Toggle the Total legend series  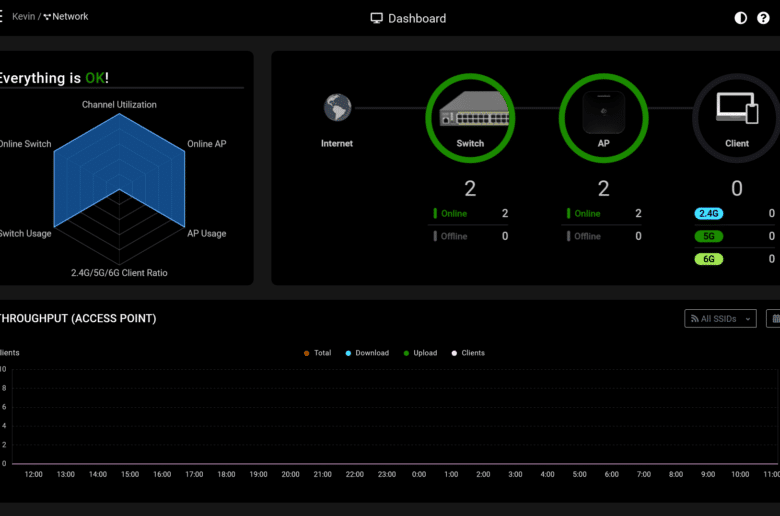317,353
